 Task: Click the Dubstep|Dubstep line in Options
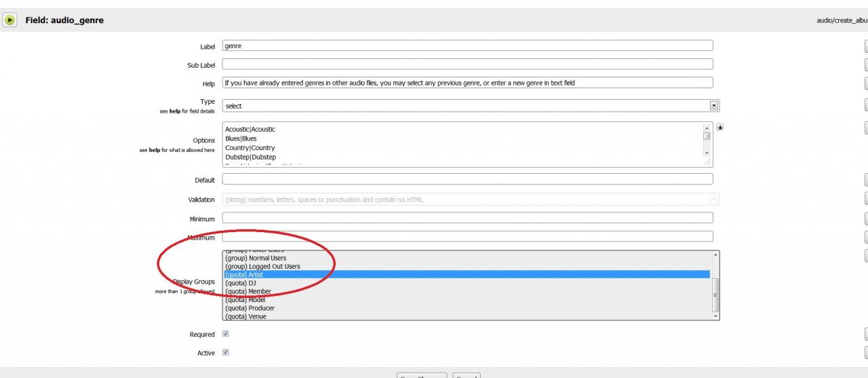(x=250, y=157)
